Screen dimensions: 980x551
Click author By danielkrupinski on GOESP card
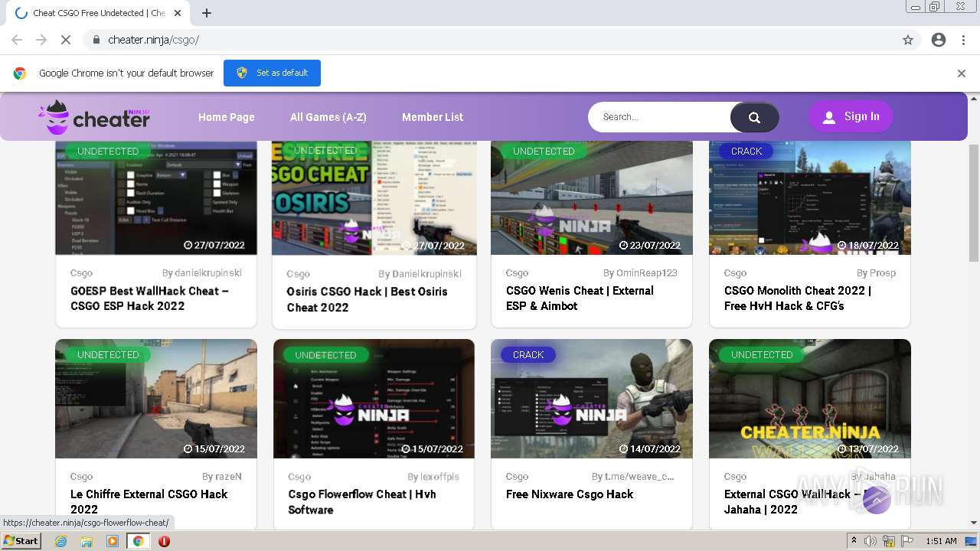pyautogui.click(x=202, y=272)
